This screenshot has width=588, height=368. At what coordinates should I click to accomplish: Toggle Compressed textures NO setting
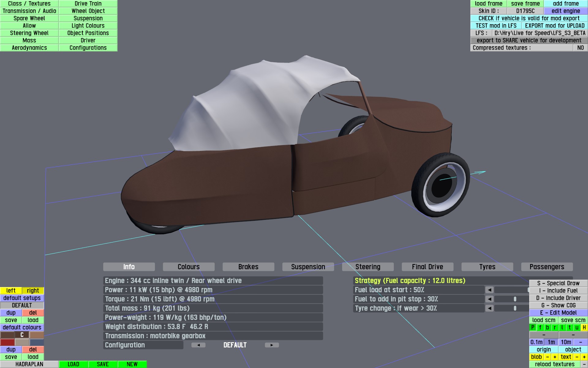(580, 48)
